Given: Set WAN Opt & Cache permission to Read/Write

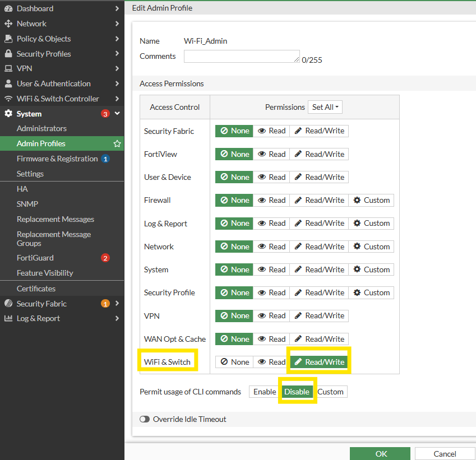Looking at the screenshot, I should click(x=319, y=339).
